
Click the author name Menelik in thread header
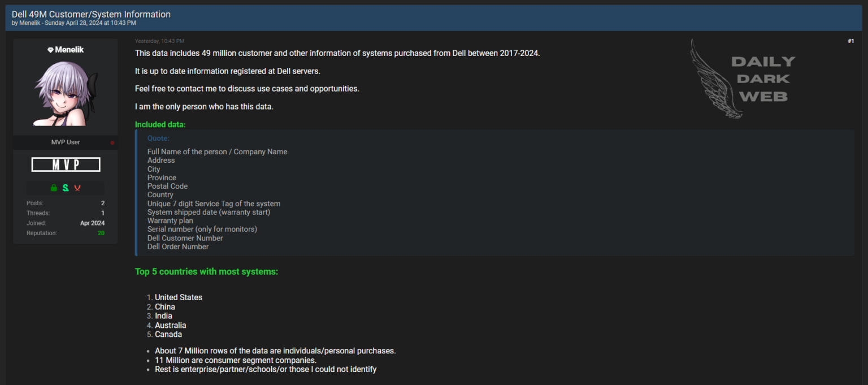[30, 23]
